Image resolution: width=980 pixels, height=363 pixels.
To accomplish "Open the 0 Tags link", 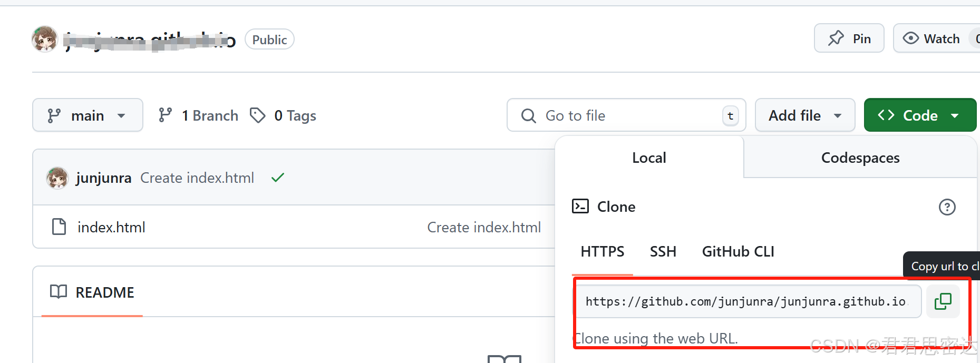I will (283, 115).
